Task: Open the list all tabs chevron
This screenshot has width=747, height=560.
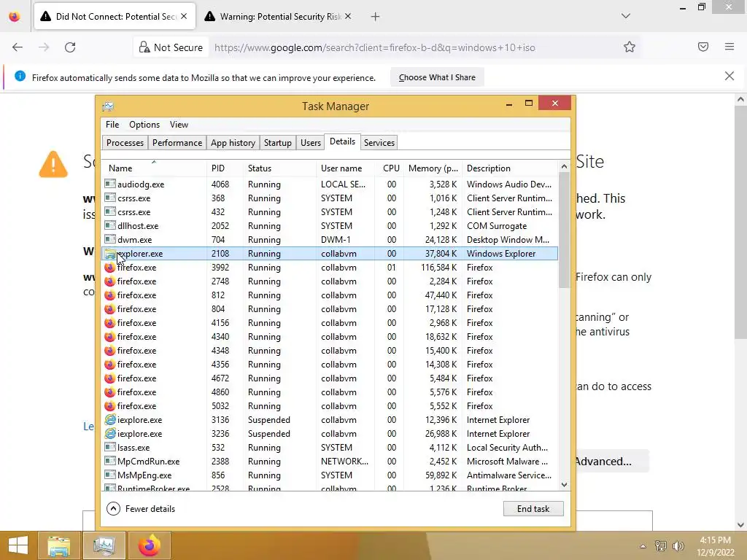Action: (626, 16)
